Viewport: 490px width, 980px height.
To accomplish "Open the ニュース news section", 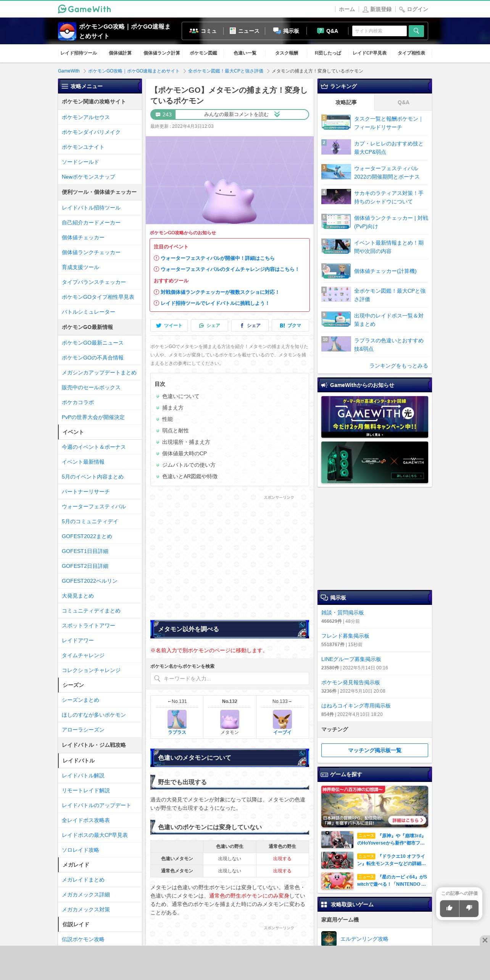I will 244,31.
